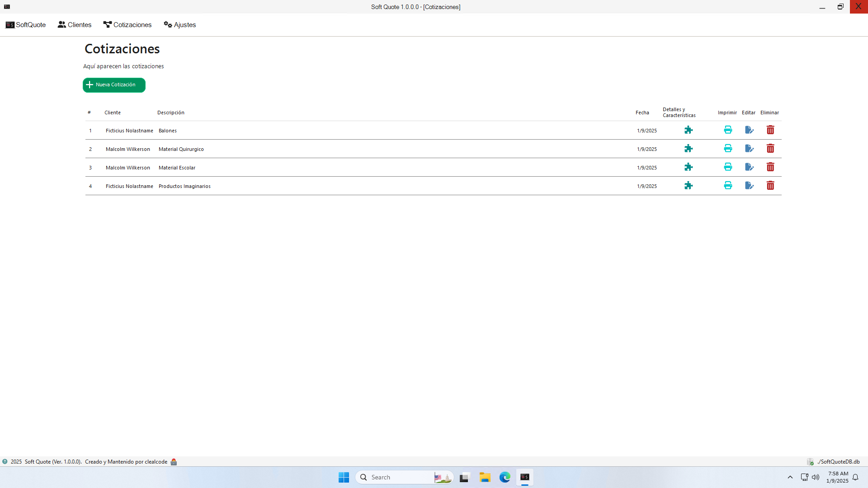The width and height of the screenshot is (868, 488).
Task: Click the SoftQuoteDB.db database status icon
Action: (810, 462)
